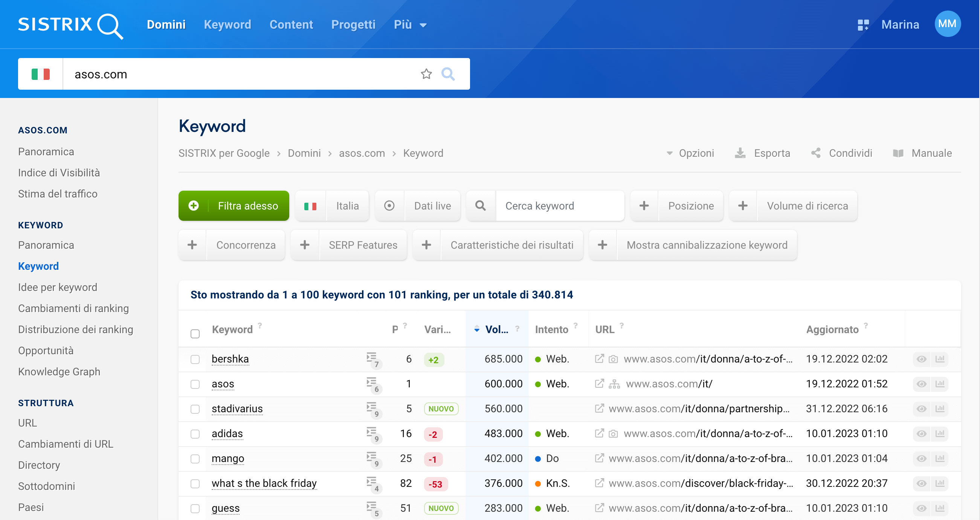
Task: Sort by the Vol... column header
Action: 497,329
